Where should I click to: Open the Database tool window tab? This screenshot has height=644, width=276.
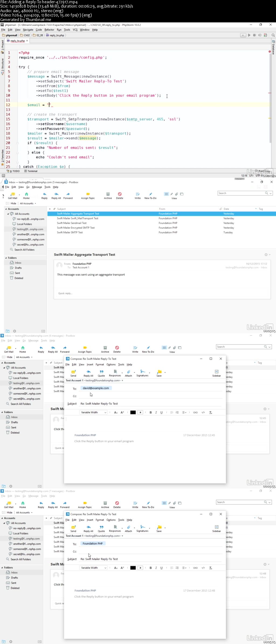(273, 48)
